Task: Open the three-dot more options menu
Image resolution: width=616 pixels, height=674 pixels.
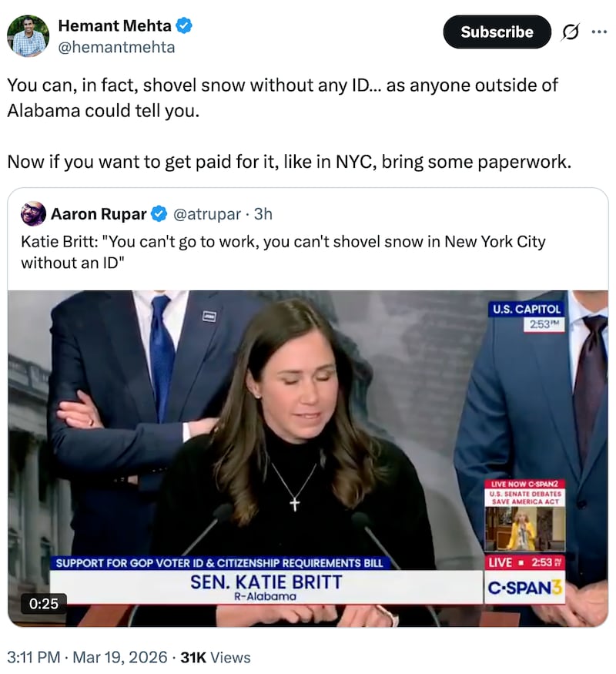Action: pyautogui.click(x=599, y=32)
